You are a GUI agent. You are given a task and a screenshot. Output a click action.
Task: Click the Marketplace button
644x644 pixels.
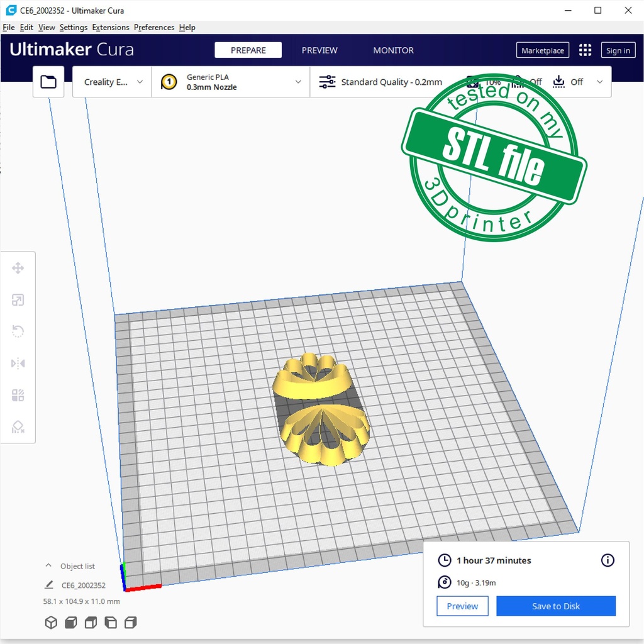[x=542, y=50]
